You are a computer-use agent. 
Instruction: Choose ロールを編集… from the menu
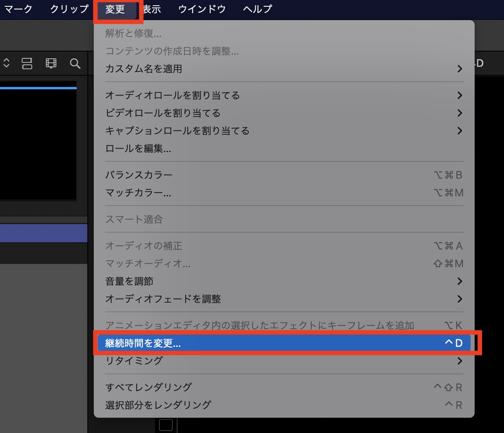click(x=138, y=148)
